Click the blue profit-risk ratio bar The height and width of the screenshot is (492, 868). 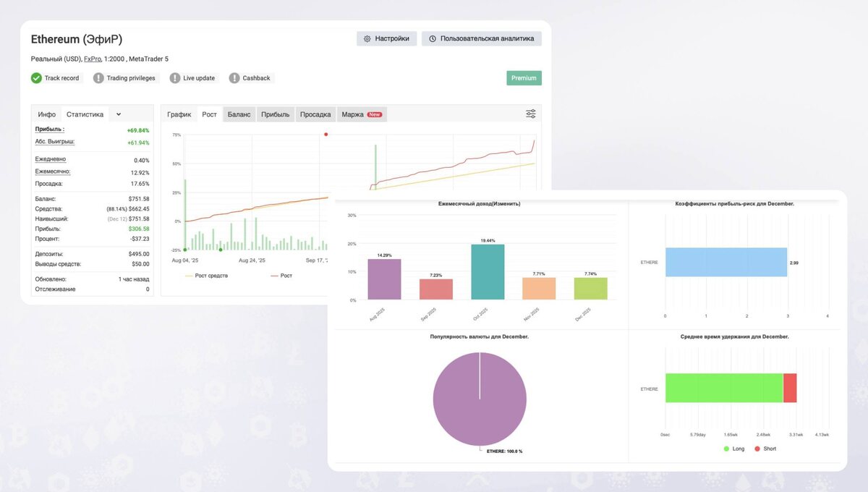click(x=726, y=262)
